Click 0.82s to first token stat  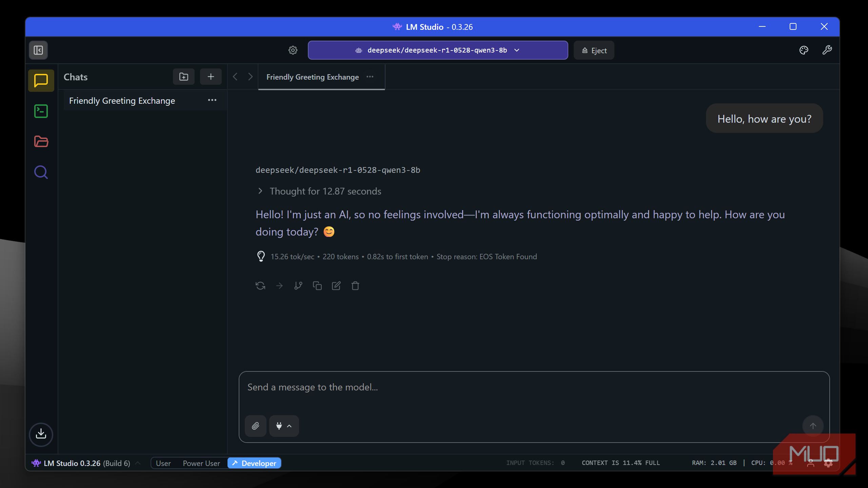point(397,257)
